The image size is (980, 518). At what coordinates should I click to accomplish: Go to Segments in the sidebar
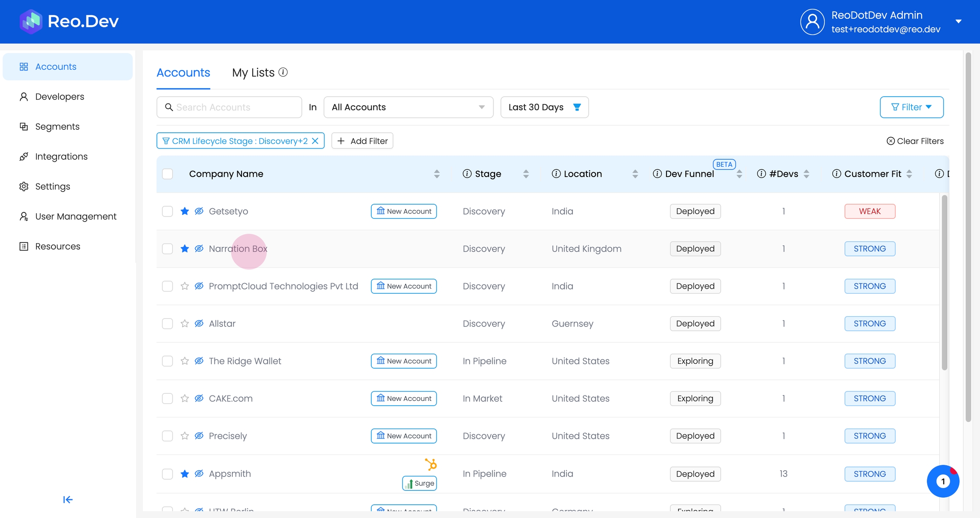(57, 126)
